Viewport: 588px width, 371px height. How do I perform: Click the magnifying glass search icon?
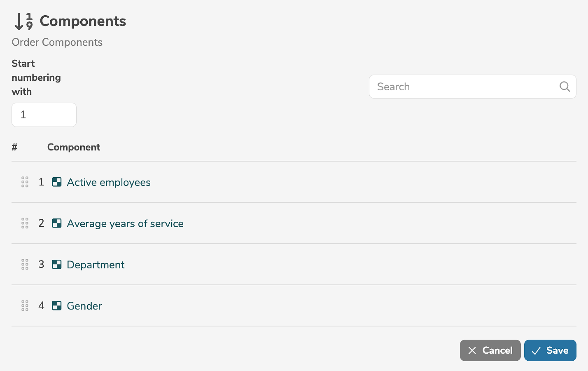pyautogui.click(x=565, y=87)
